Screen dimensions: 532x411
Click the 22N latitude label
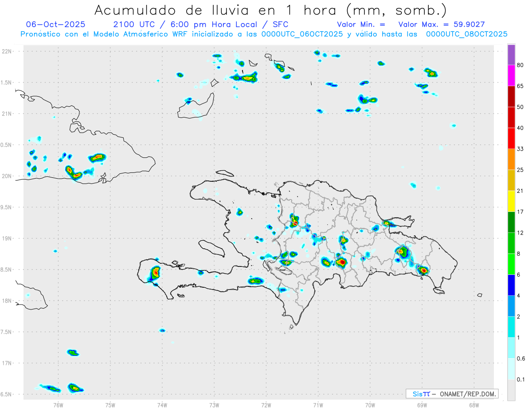[x=8, y=51]
